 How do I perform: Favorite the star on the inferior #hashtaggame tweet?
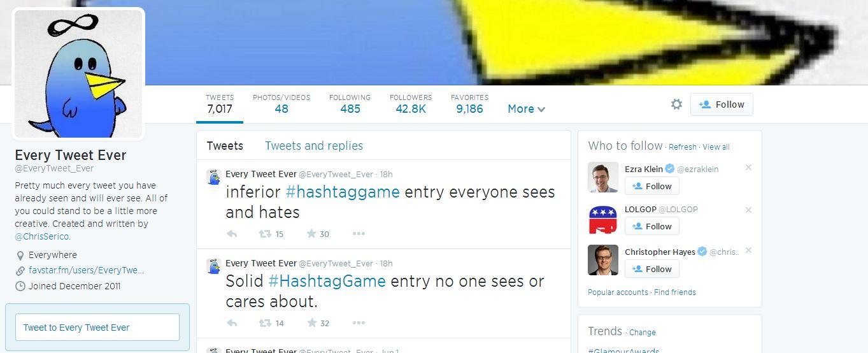311,234
